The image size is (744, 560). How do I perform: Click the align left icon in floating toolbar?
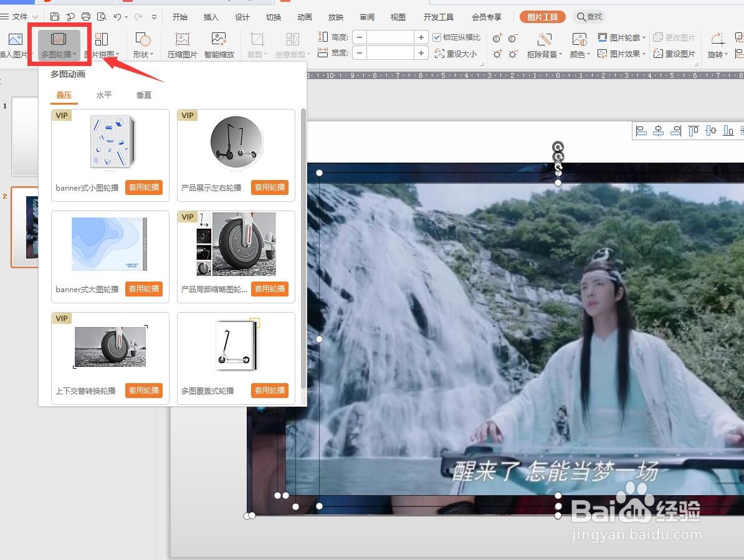[642, 130]
